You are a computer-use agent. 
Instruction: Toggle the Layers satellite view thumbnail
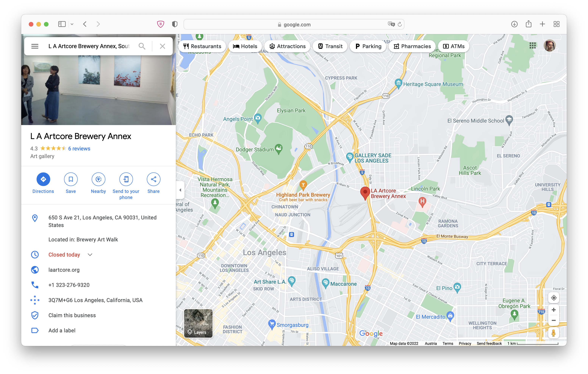(x=198, y=323)
